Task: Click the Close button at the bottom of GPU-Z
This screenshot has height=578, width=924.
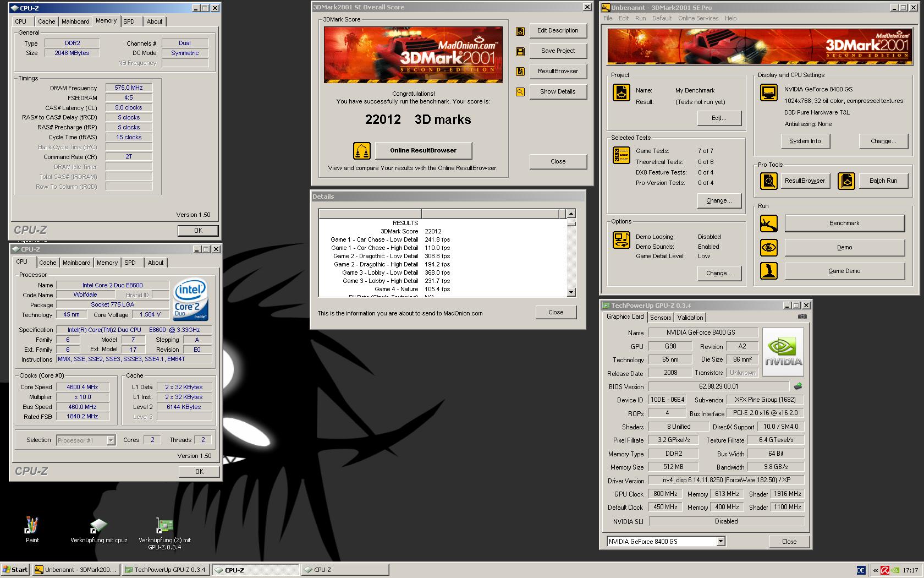Action: coord(789,542)
